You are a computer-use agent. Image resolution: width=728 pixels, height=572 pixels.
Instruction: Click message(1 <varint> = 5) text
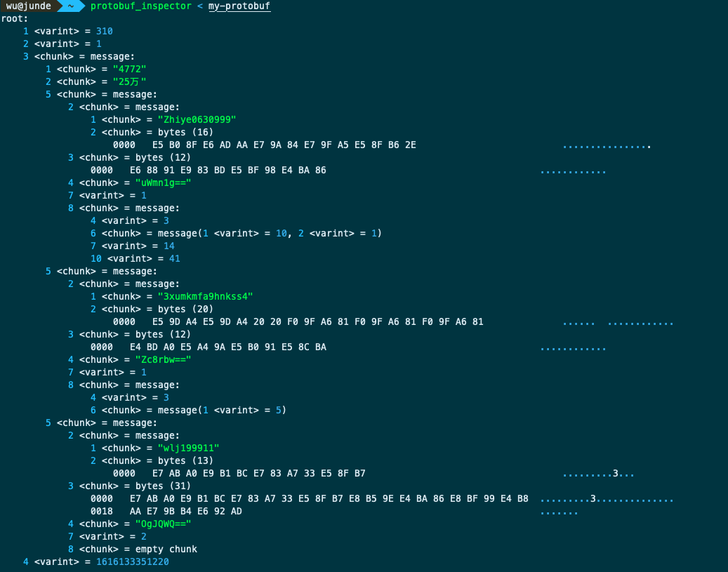(222, 411)
